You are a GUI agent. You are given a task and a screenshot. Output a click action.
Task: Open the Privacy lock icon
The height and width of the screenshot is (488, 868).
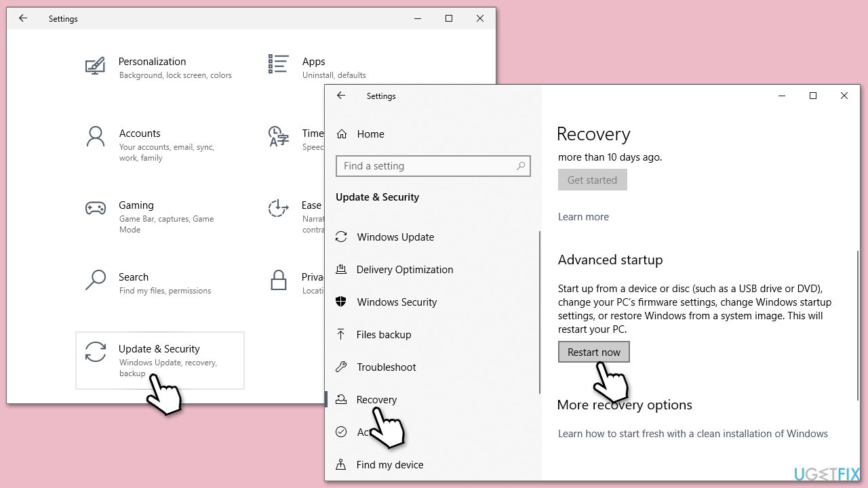[x=278, y=279]
